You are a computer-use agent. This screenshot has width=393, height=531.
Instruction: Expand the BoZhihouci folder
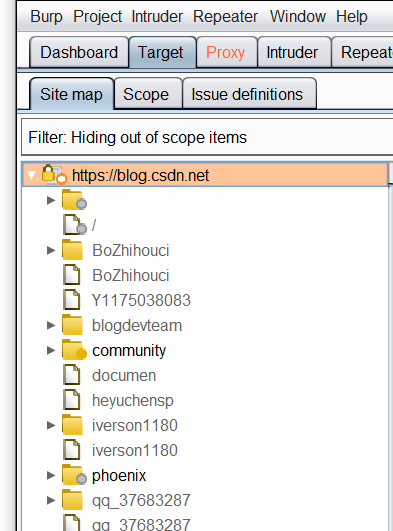click(x=51, y=250)
